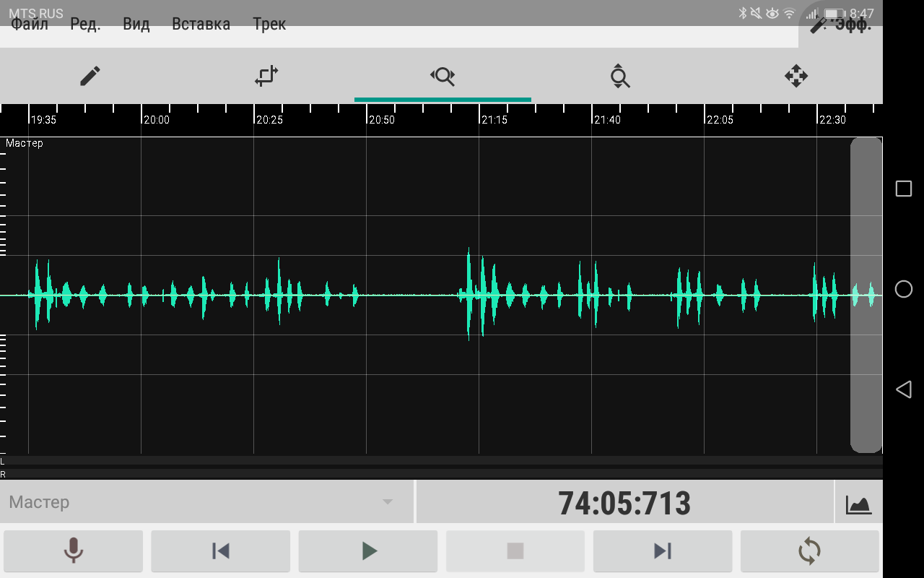
Task: Toggle loop playback
Action: 810,551
